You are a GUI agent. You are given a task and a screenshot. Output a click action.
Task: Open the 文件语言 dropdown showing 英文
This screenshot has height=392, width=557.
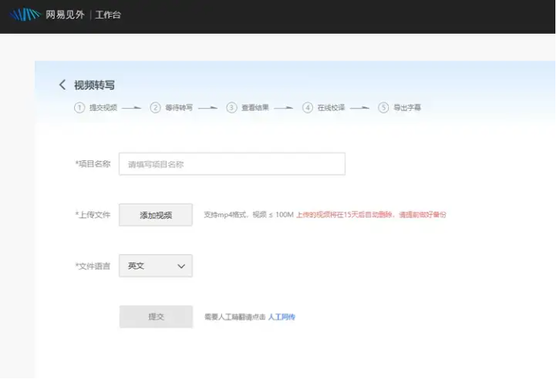155,266
